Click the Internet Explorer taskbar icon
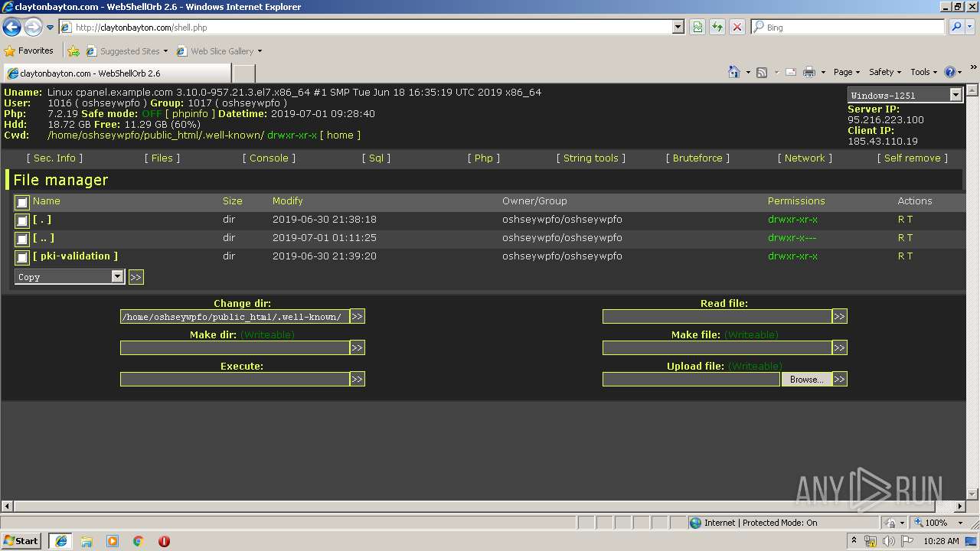The height and width of the screenshot is (551, 980). tap(61, 541)
